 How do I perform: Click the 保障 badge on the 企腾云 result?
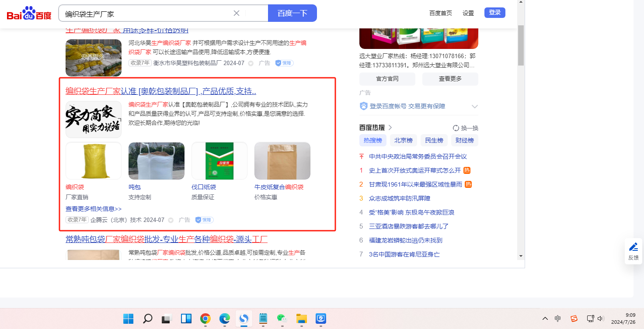[x=204, y=220]
